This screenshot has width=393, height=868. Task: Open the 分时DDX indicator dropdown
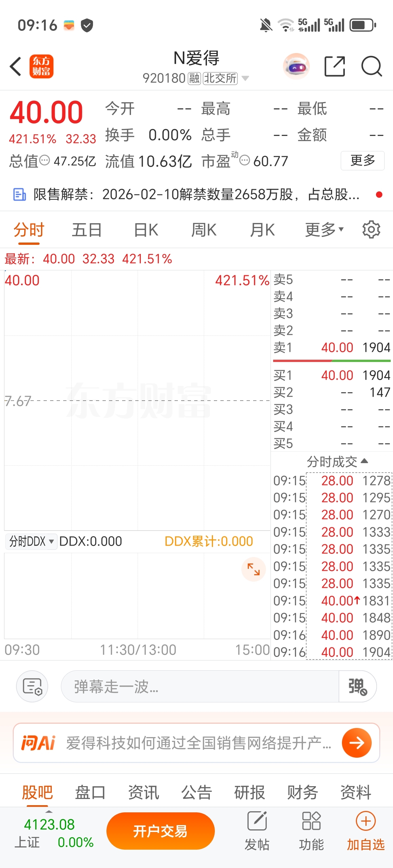click(x=31, y=541)
